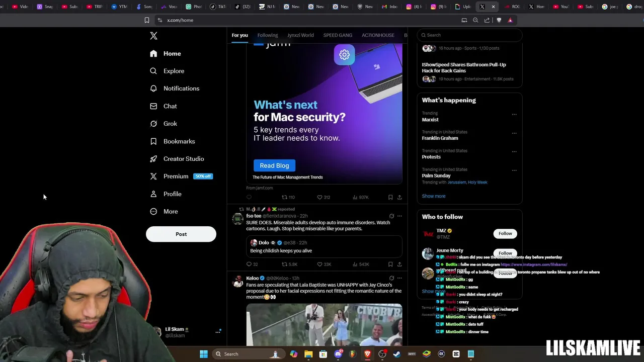Screen dimensions: 644x362
Task: Reply to the fso tee post with 32 replies
Action: click(252, 264)
